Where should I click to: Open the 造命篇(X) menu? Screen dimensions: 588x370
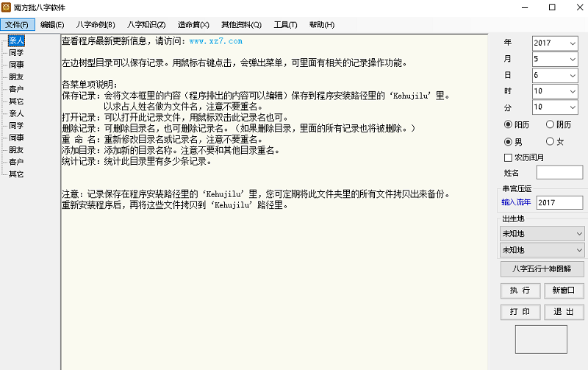[193, 25]
